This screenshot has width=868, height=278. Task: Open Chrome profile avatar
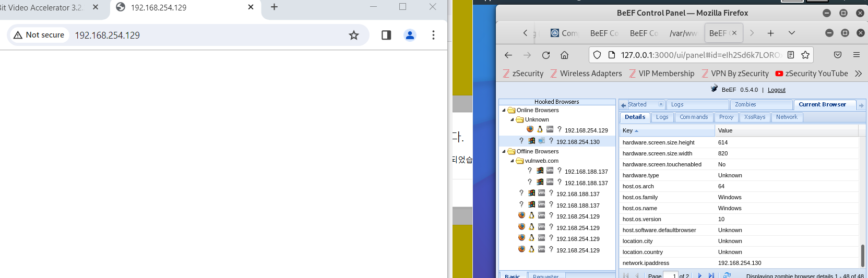point(410,35)
